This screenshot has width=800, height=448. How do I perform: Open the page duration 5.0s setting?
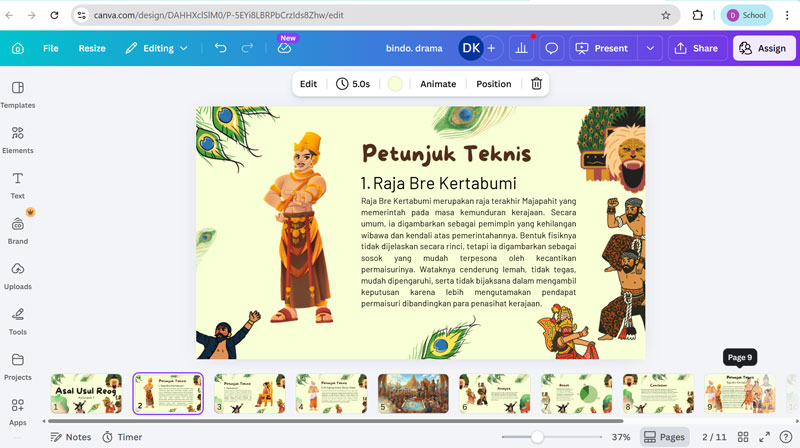353,84
